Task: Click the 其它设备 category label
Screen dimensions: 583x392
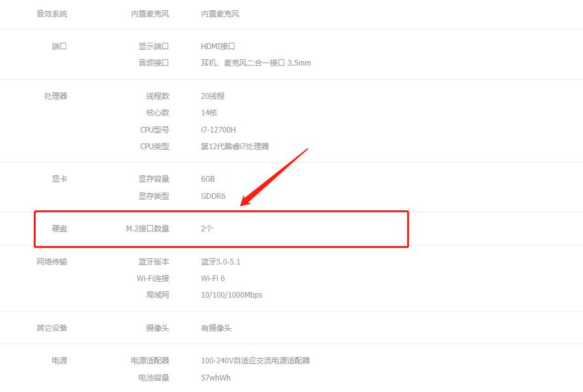Action: click(52, 328)
